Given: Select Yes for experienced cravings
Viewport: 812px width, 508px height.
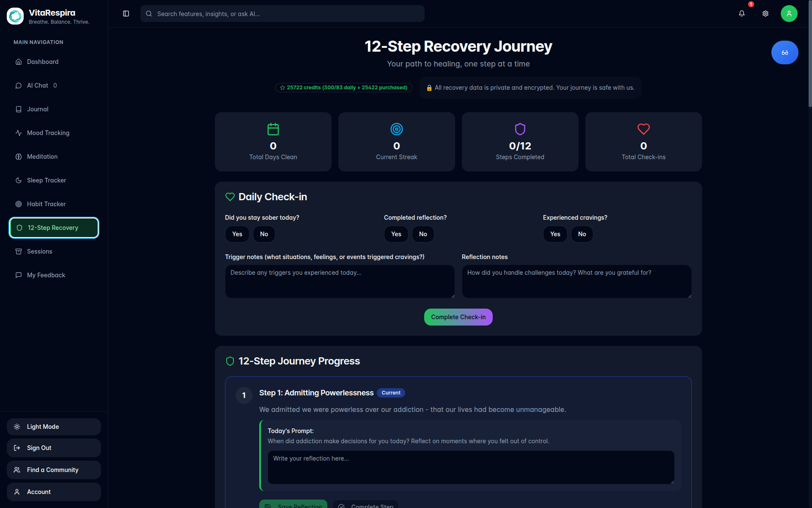Looking at the screenshot, I should [555, 234].
